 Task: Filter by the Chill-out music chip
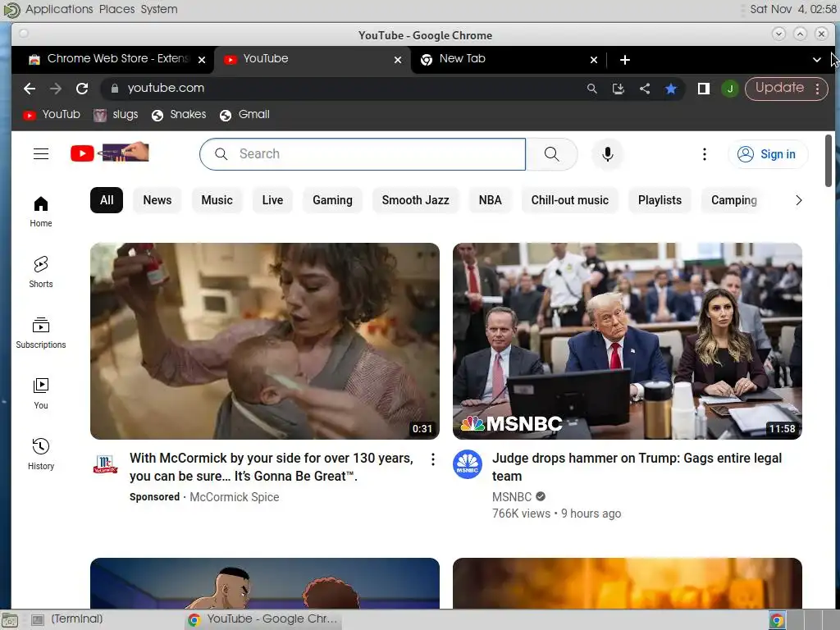point(570,200)
